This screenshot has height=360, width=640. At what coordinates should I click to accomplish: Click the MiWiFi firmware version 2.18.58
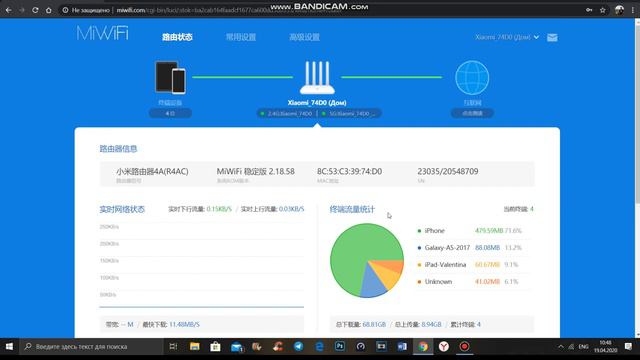256,171
